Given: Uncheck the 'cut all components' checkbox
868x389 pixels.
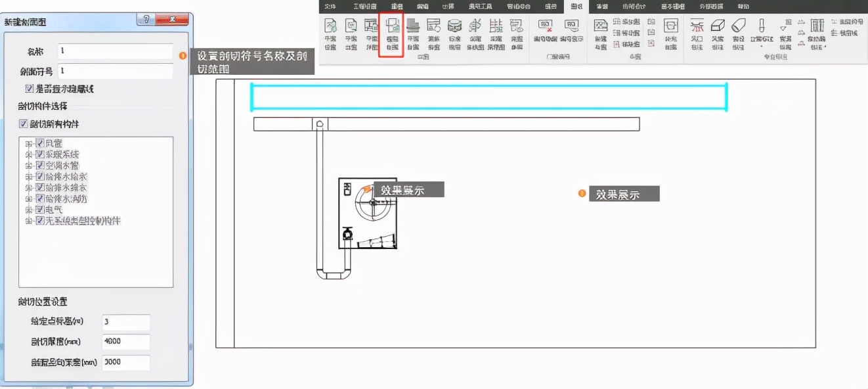Looking at the screenshot, I should pyautogui.click(x=22, y=123).
